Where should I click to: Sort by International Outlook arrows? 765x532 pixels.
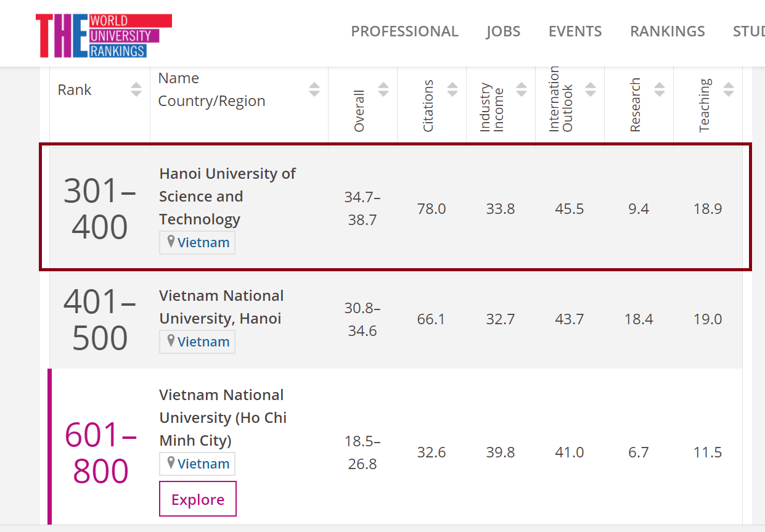click(x=591, y=90)
